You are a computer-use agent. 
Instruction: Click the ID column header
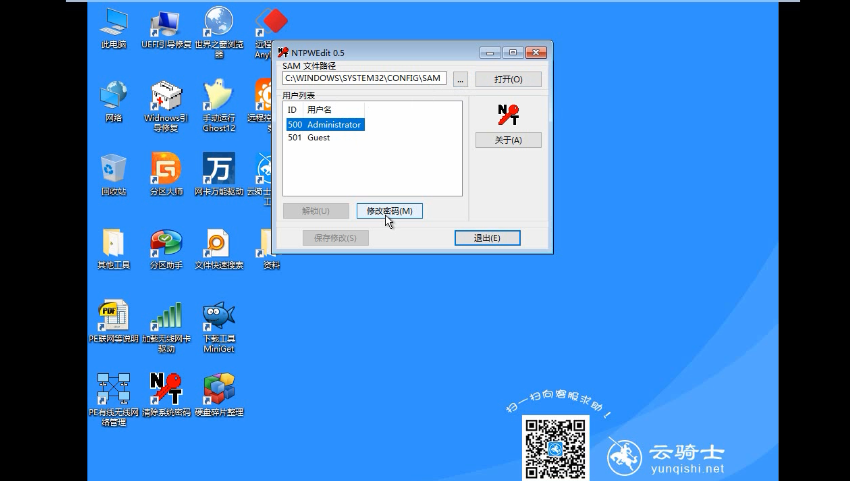(x=293, y=110)
